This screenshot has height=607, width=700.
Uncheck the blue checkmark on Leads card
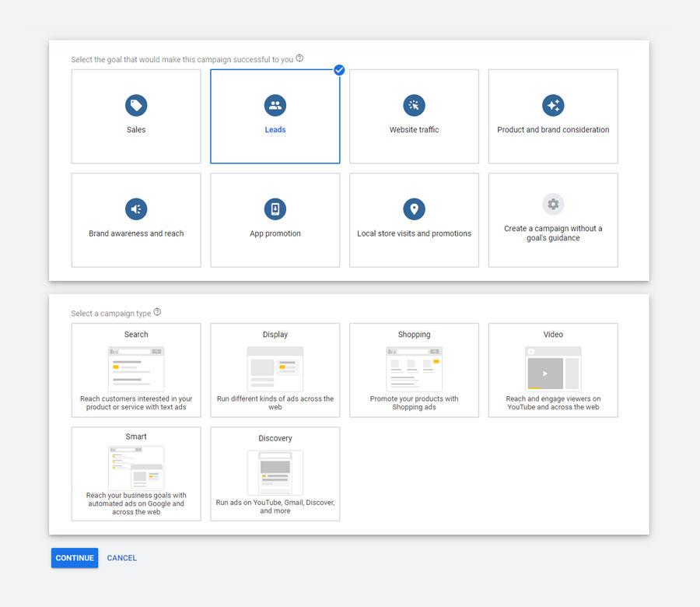pyautogui.click(x=339, y=70)
